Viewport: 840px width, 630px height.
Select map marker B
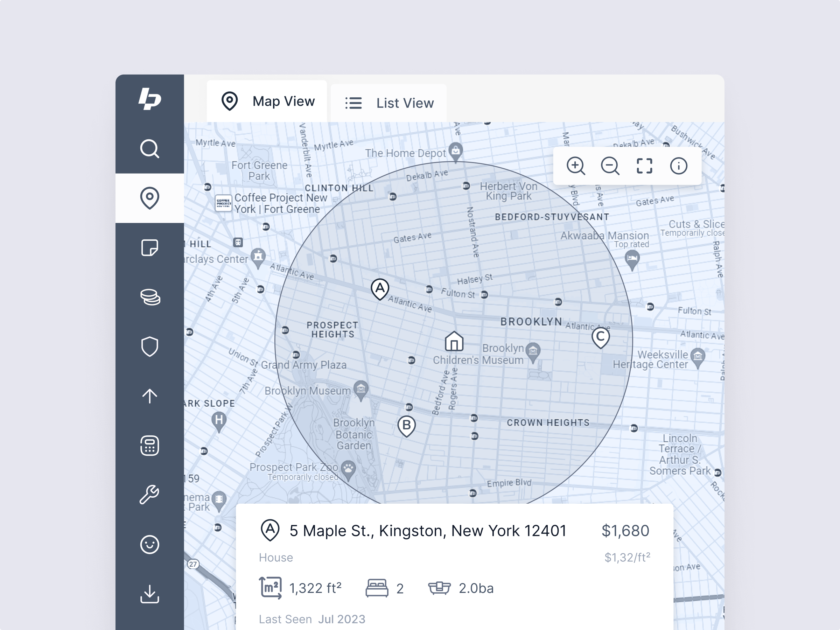point(406,426)
